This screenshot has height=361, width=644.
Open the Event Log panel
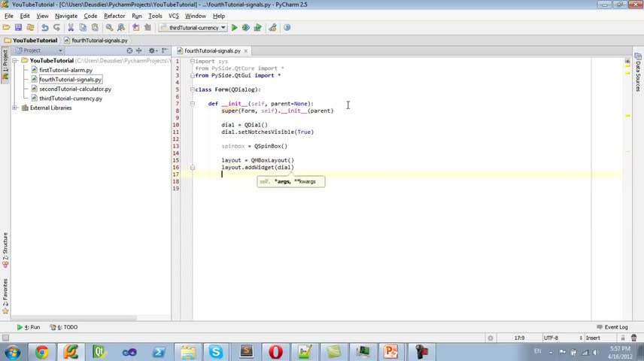coord(612,327)
